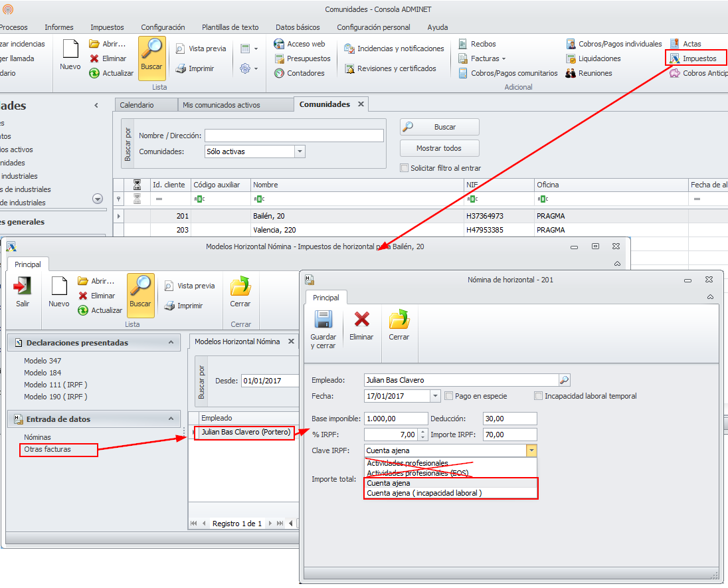Viewport: 728px width, 588px height.
Task: Open the Configuración menu
Action: tap(163, 27)
